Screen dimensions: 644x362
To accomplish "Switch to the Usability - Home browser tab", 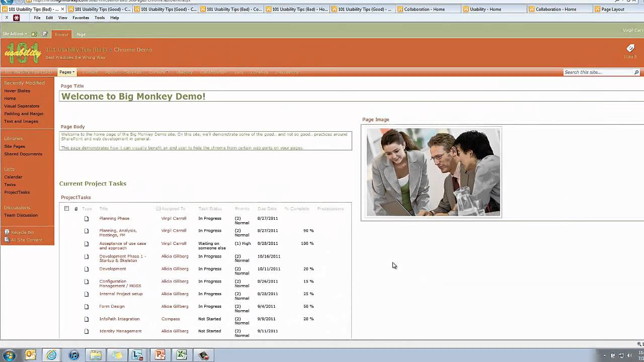I will [x=494, y=9].
